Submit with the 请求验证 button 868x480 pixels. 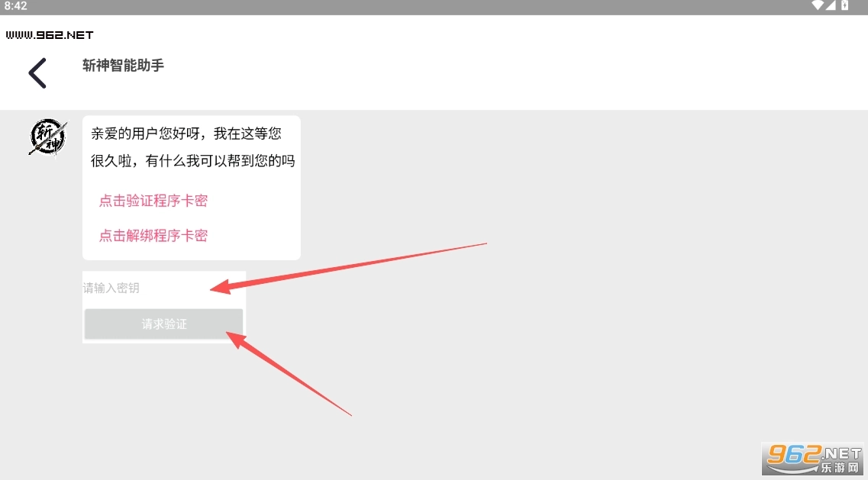tap(164, 324)
